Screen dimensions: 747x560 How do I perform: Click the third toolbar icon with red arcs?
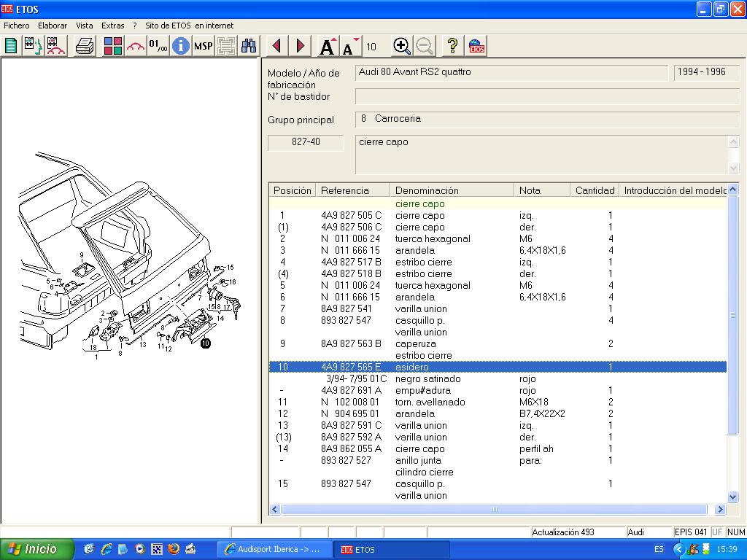coord(55,46)
